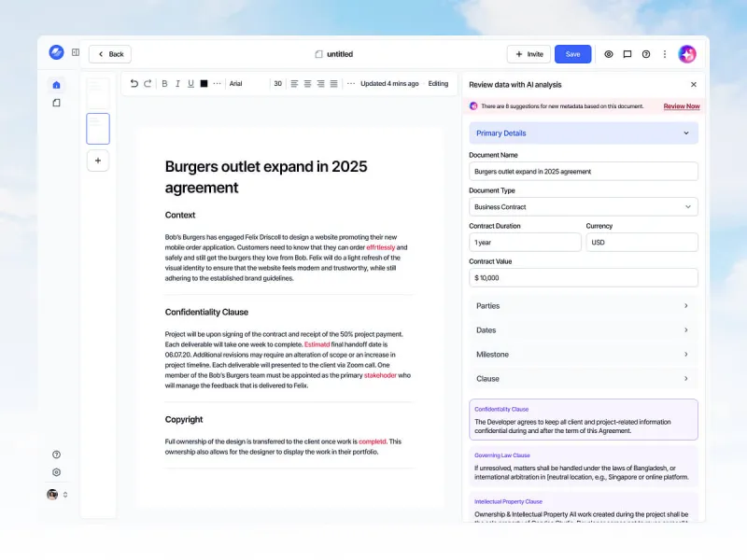
Task: Open the black text color swatch
Action: (204, 83)
